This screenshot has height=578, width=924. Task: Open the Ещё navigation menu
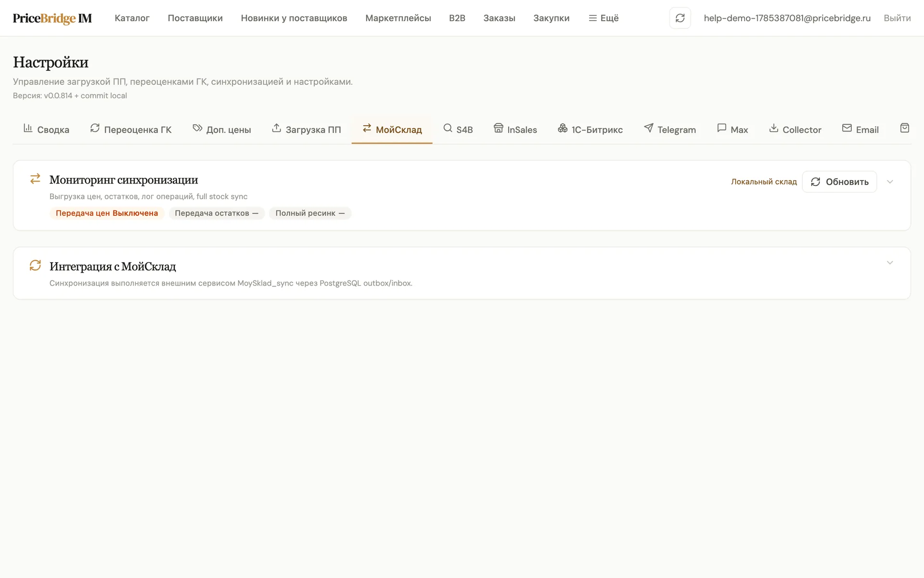pos(603,18)
